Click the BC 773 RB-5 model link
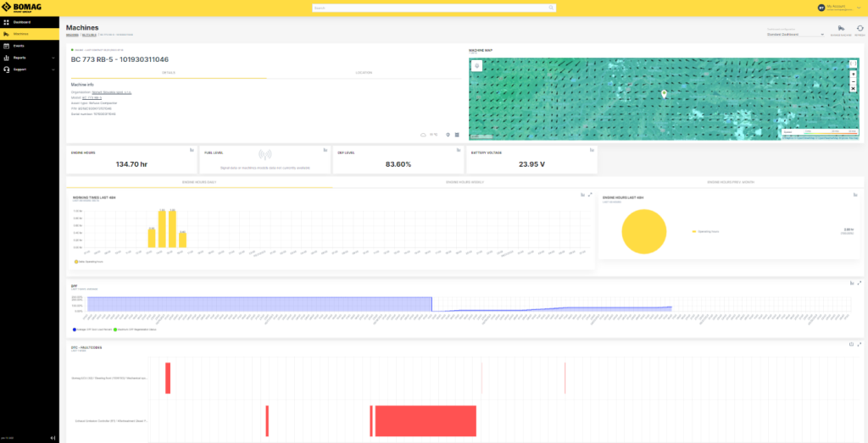Screen dimensions: 868x443 tap(92, 97)
